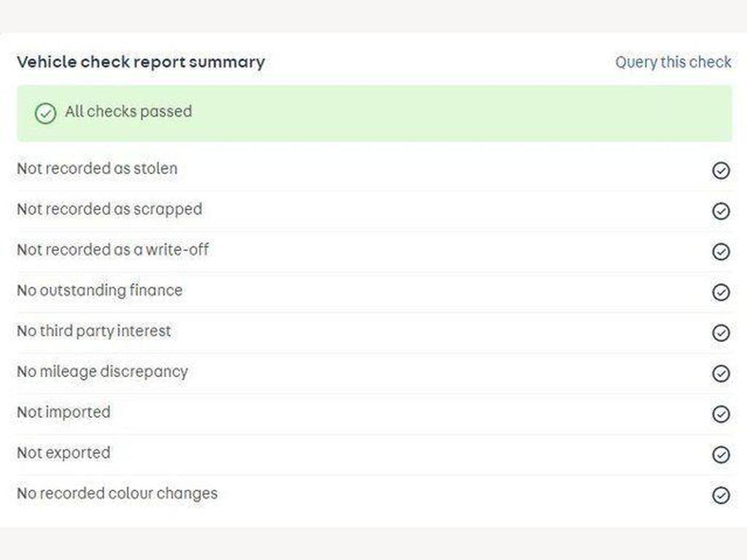Click the tick icon for Not recorded as stolen
747x560 pixels.
tap(721, 171)
